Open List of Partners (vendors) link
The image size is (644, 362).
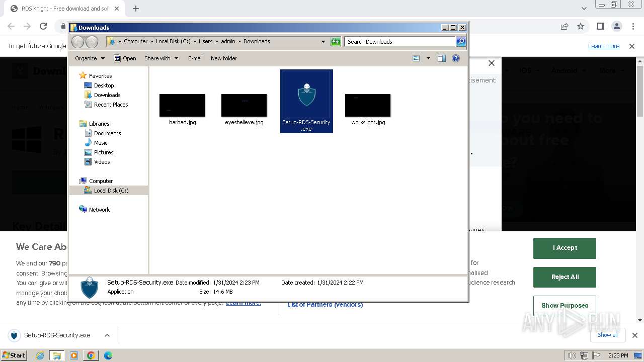pyautogui.click(x=325, y=305)
